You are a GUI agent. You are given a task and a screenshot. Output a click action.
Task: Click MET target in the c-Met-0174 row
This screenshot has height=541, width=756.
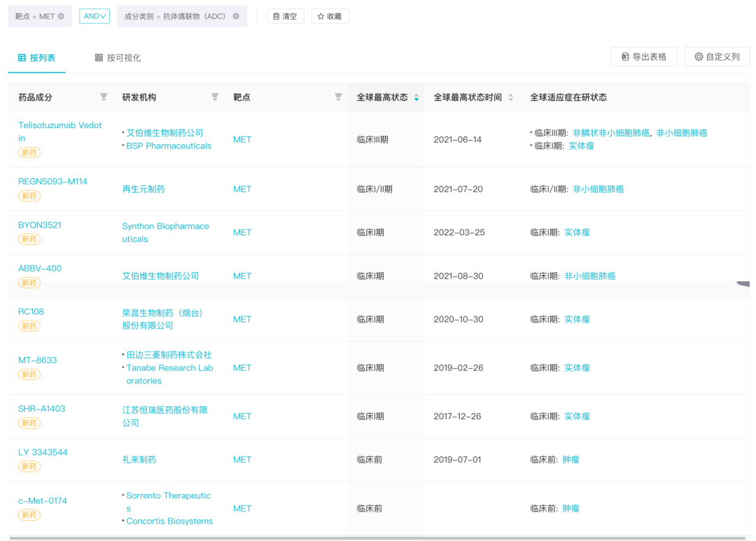click(242, 508)
